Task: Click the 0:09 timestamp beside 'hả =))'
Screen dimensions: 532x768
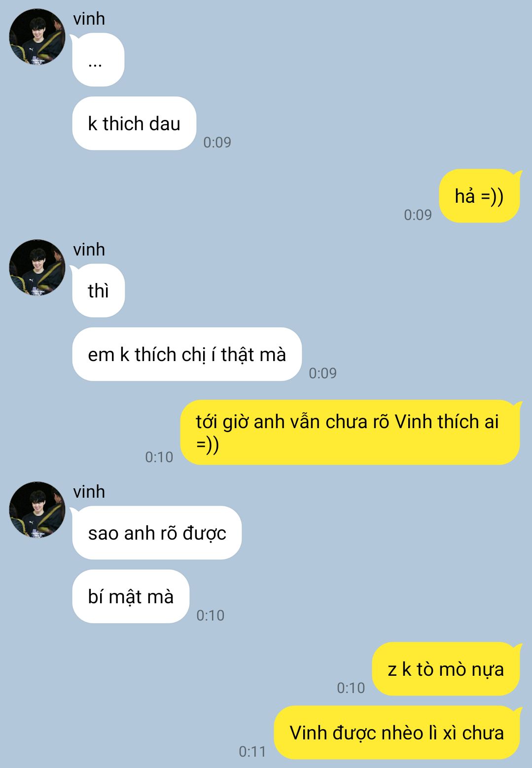Action: 418,215
